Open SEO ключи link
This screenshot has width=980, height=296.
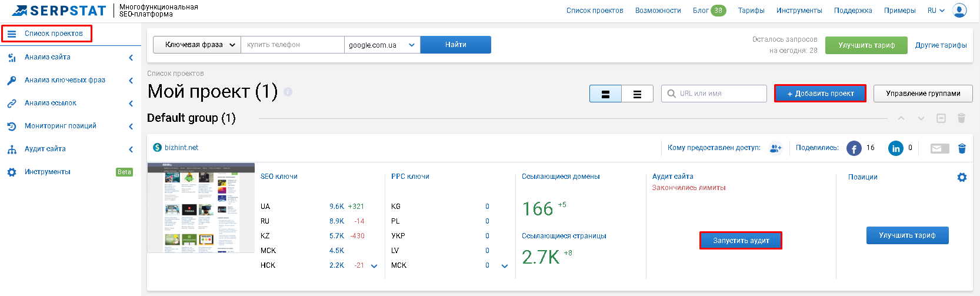279,177
